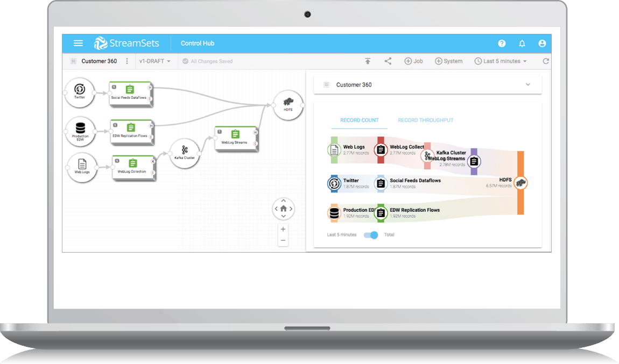Open the help question mark icon
The height and width of the screenshot is (364, 619).
coord(502,44)
